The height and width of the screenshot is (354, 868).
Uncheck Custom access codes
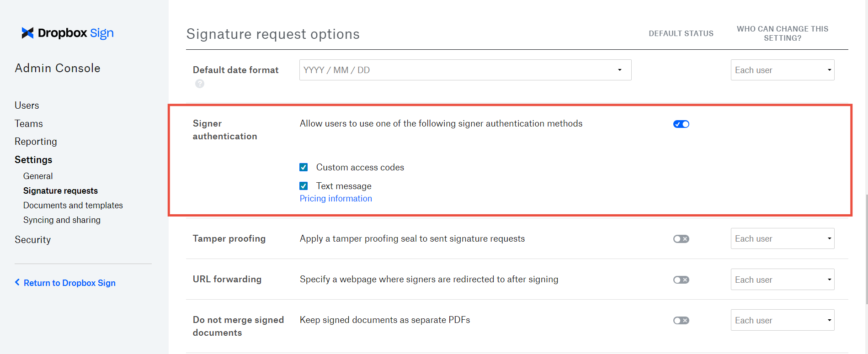304,167
